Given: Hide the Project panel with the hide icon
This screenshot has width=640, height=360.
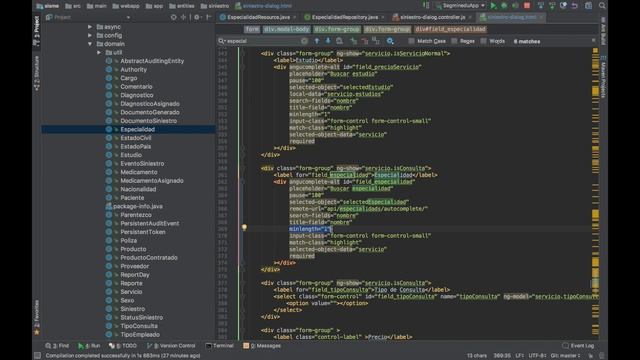Looking at the screenshot, I should [x=209, y=17].
